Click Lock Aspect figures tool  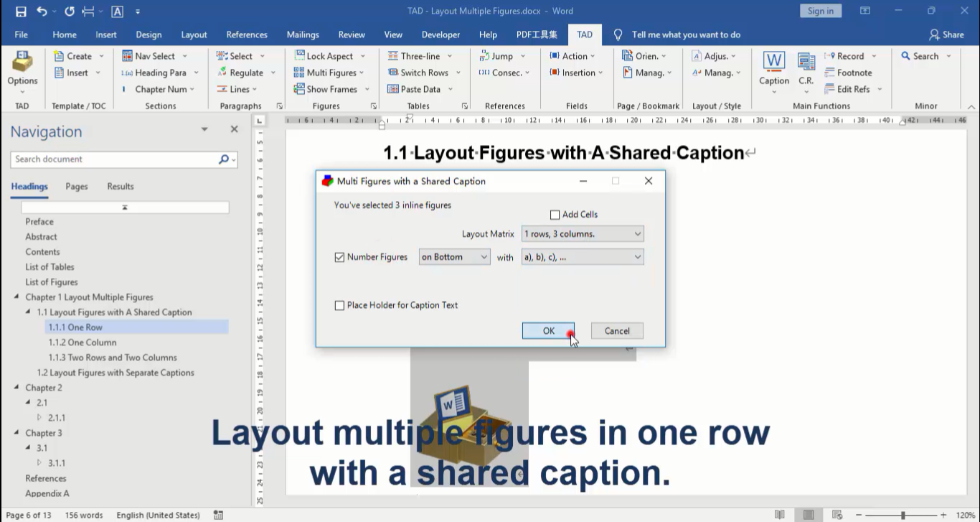coord(329,56)
